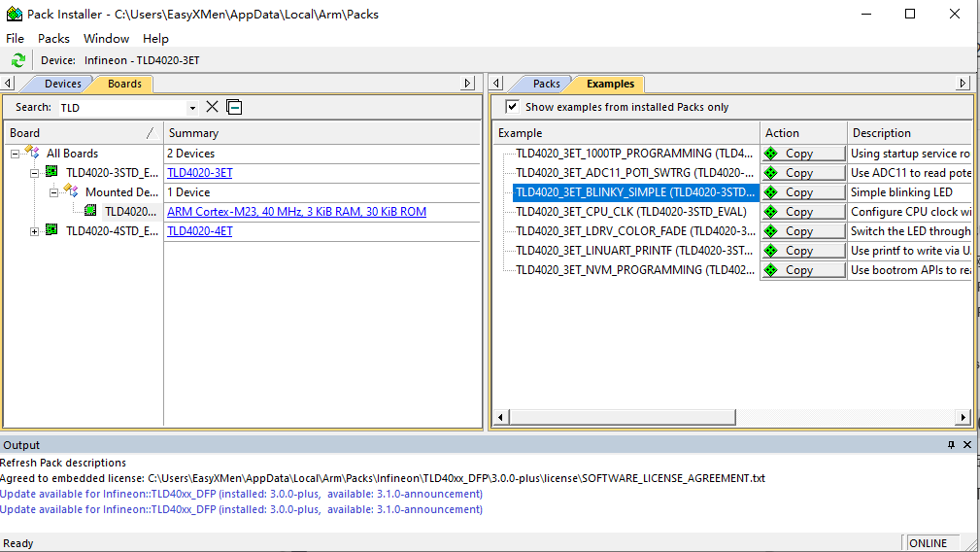Collapse the All Boards tree node
The width and height of the screenshot is (980, 552).
15,154
